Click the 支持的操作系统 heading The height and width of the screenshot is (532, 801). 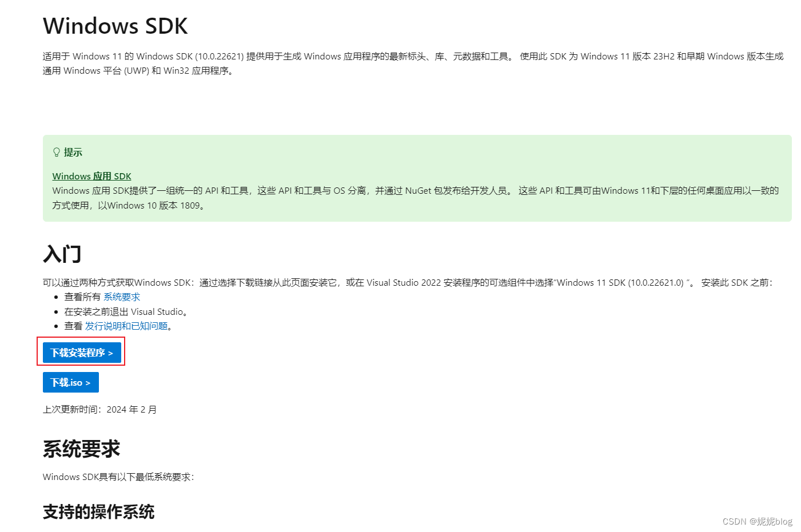coord(99,512)
